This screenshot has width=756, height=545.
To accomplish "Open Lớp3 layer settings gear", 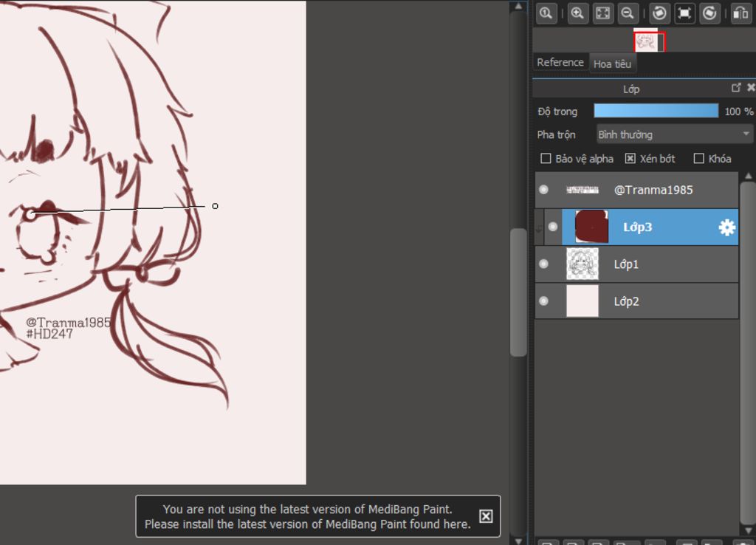I will point(726,227).
